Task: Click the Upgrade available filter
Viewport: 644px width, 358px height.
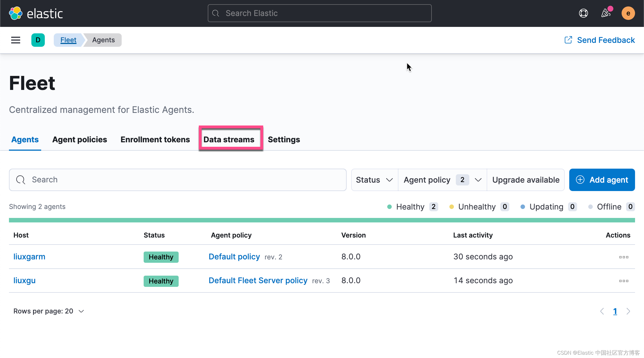Action: pos(526,180)
